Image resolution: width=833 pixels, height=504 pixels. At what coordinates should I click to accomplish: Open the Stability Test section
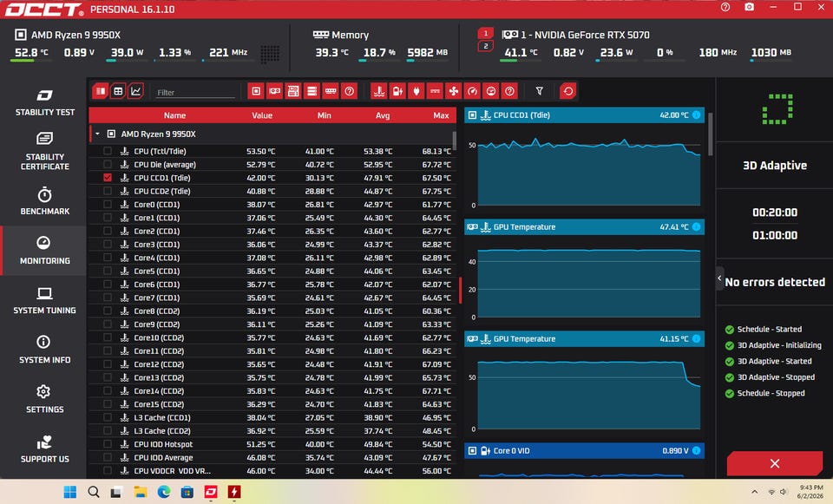[x=44, y=102]
